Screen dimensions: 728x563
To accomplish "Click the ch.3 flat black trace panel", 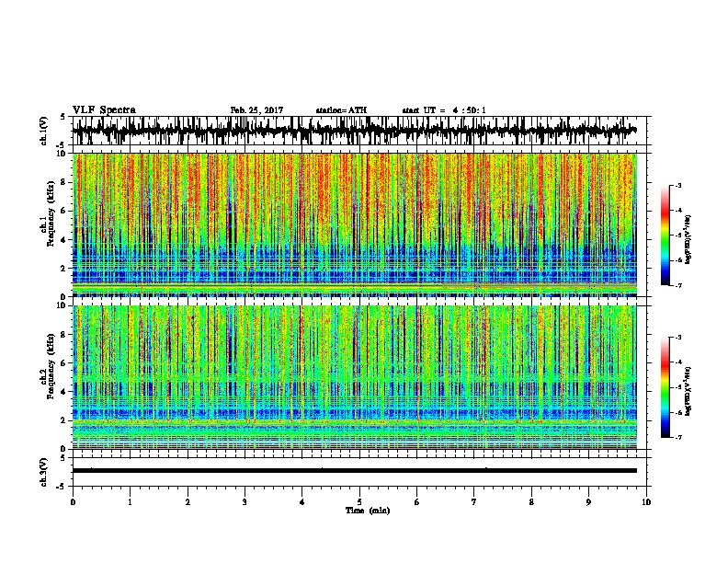I will (361, 472).
